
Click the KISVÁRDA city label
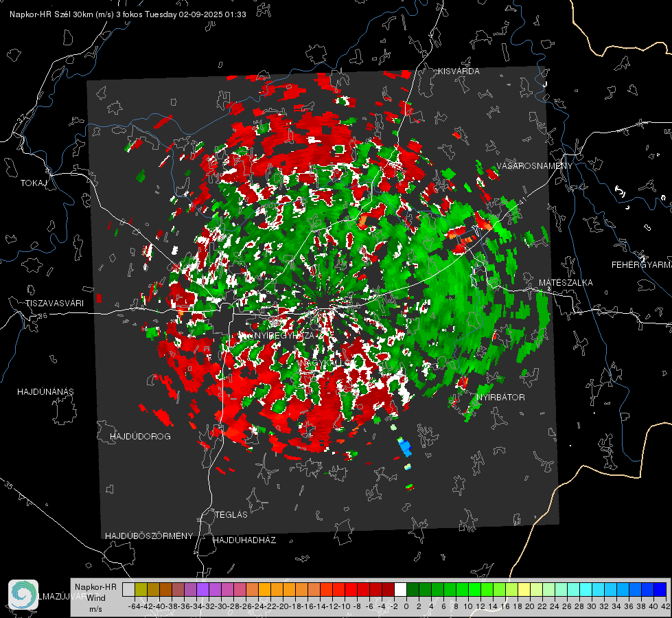459,71
